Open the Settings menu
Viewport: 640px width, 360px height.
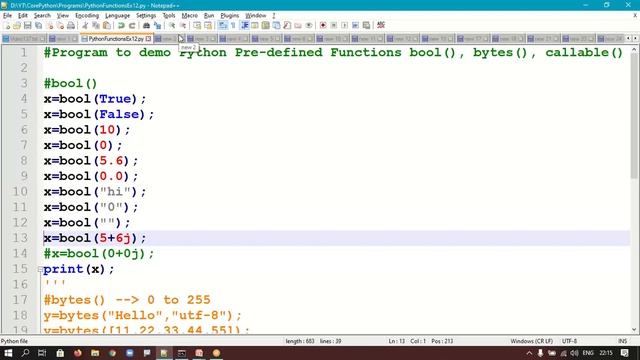click(146, 16)
